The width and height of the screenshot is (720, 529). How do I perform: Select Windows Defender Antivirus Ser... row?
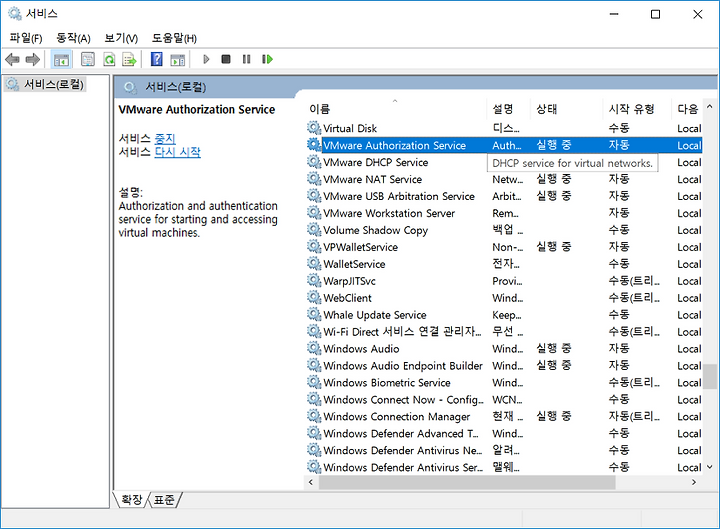[504, 467]
